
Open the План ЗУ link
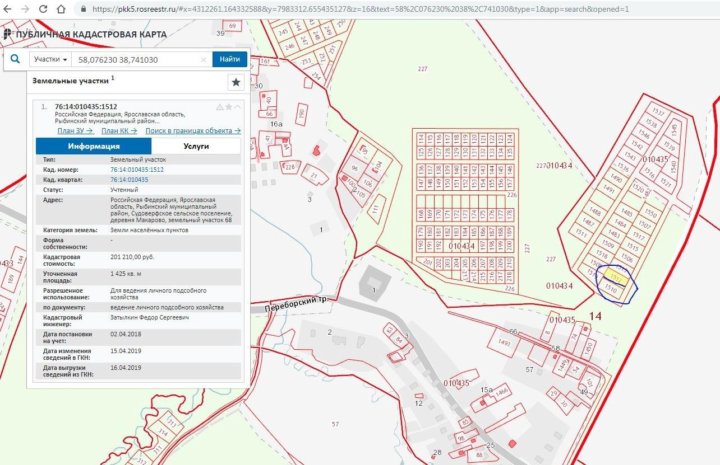[75, 130]
